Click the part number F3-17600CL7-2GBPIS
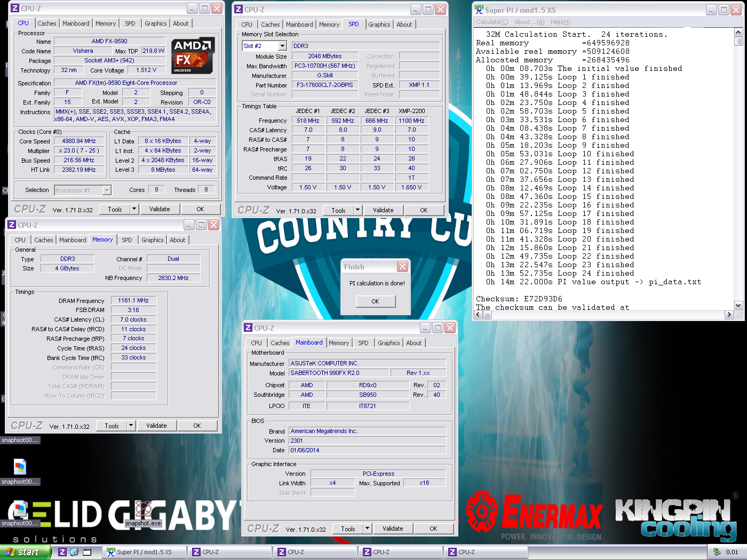Screen dimensions: 747x560 (325, 85)
